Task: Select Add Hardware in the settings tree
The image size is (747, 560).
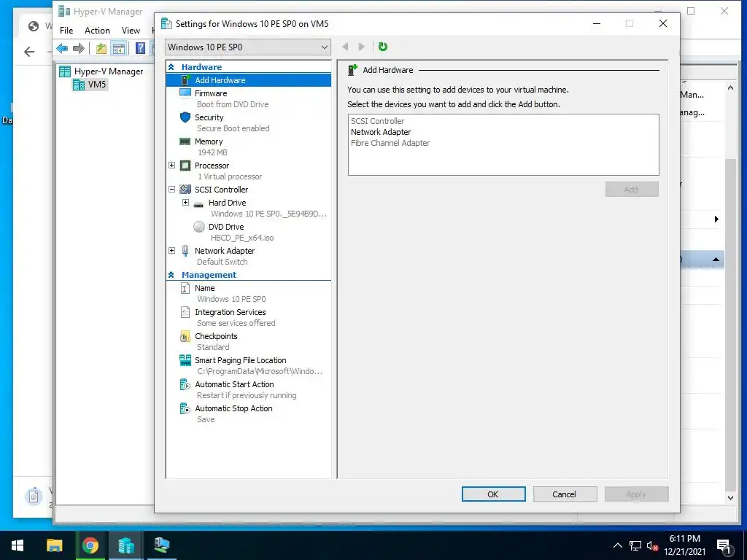Action: [x=248, y=80]
